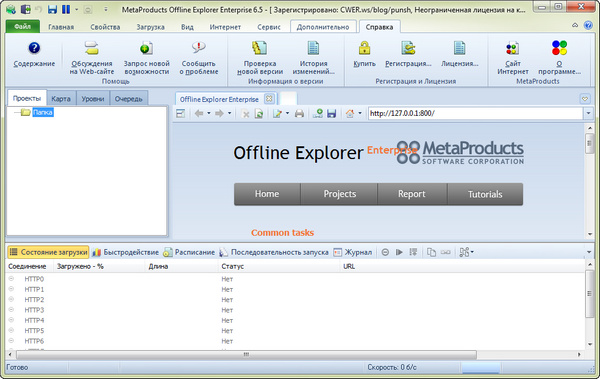Select the Папка folder in tree
The image size is (600, 379).
(42, 112)
